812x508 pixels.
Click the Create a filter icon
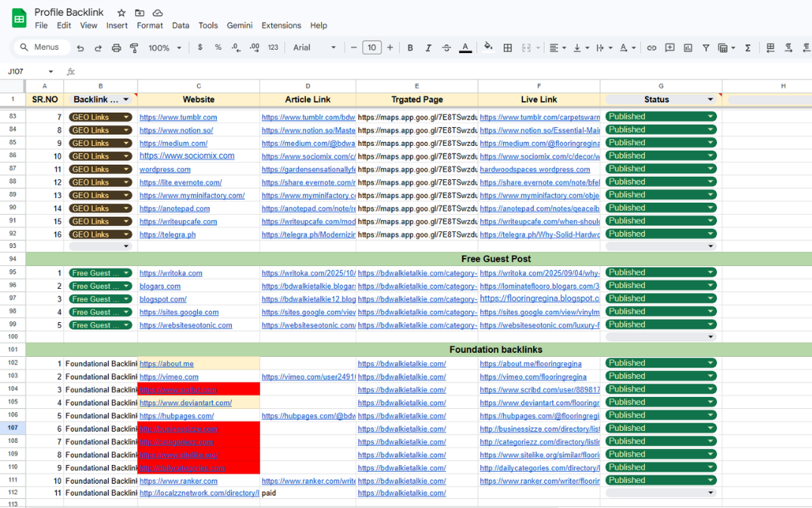pos(706,48)
